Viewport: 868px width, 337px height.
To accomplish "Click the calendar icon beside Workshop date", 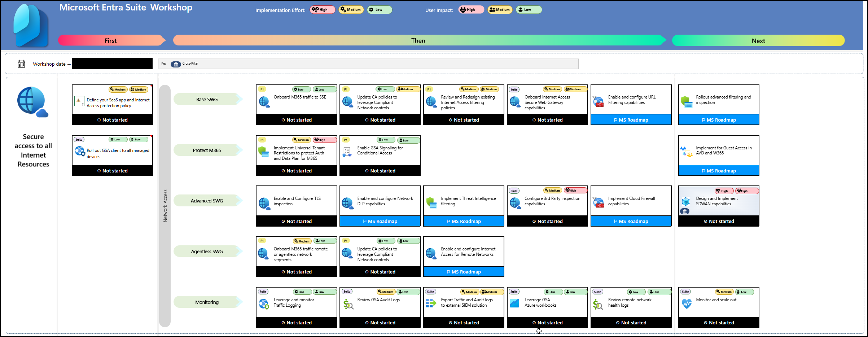I will coord(21,64).
